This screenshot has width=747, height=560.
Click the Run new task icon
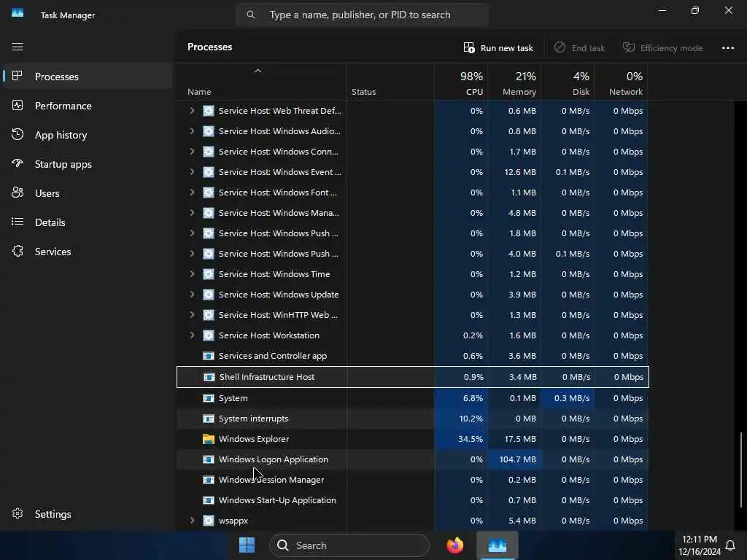[x=469, y=47]
